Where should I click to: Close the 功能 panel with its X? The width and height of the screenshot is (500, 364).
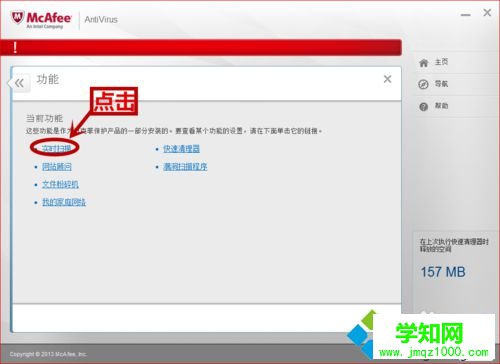pyautogui.click(x=387, y=79)
